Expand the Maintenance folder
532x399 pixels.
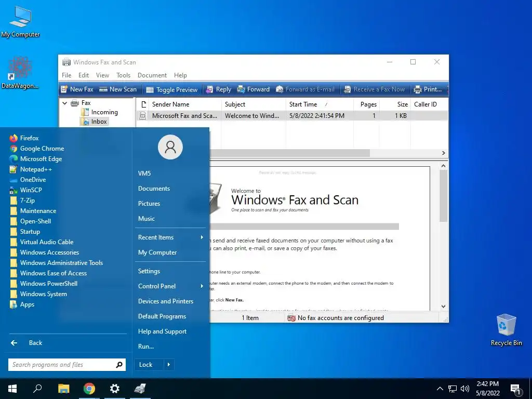click(33, 211)
